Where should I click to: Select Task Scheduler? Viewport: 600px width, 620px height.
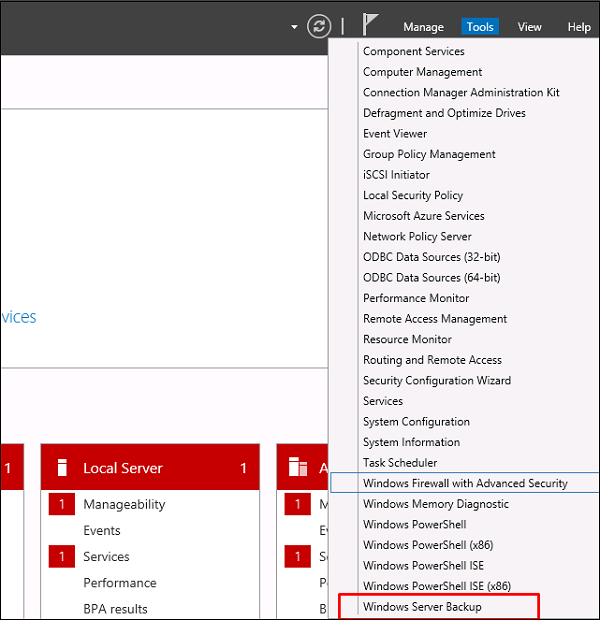coord(400,463)
